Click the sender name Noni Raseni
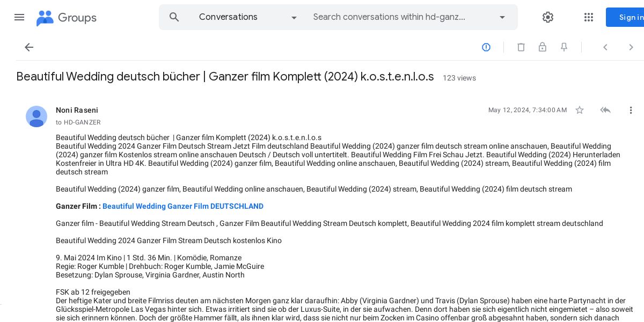Image resolution: width=644 pixels, height=322 pixels. pyautogui.click(x=77, y=110)
